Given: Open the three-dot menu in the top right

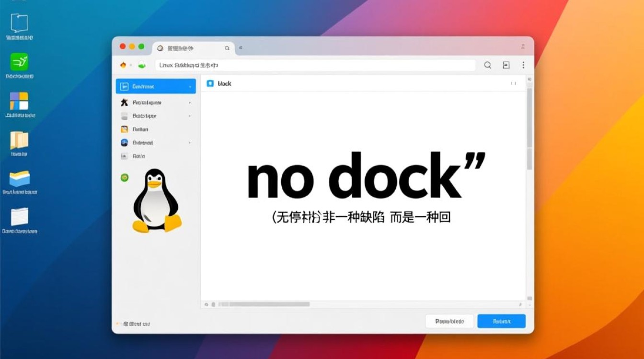Looking at the screenshot, I should coord(523,65).
